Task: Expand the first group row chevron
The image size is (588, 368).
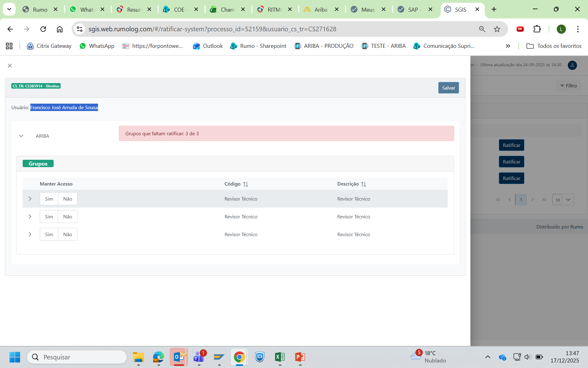Action: (30, 199)
